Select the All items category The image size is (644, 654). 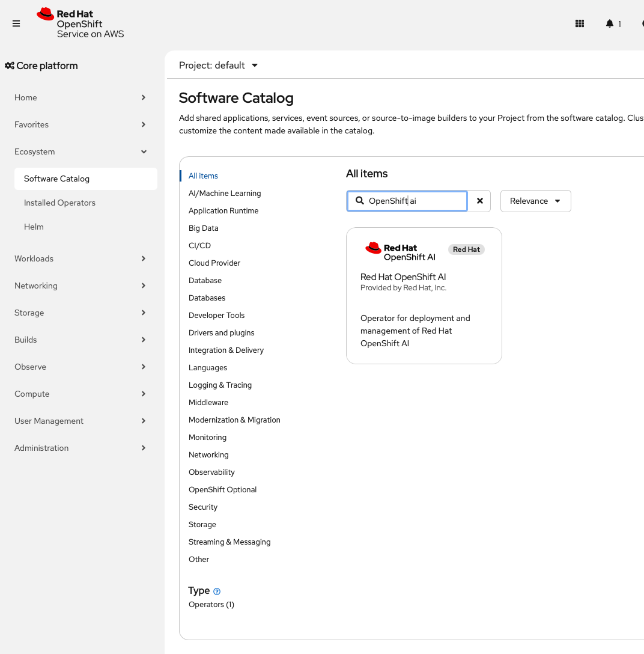[203, 176]
